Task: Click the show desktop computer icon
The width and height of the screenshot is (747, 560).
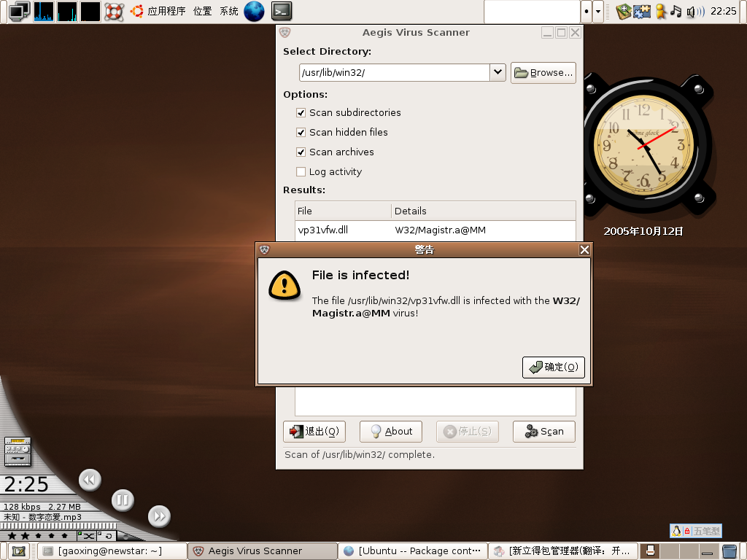Action: [x=19, y=12]
